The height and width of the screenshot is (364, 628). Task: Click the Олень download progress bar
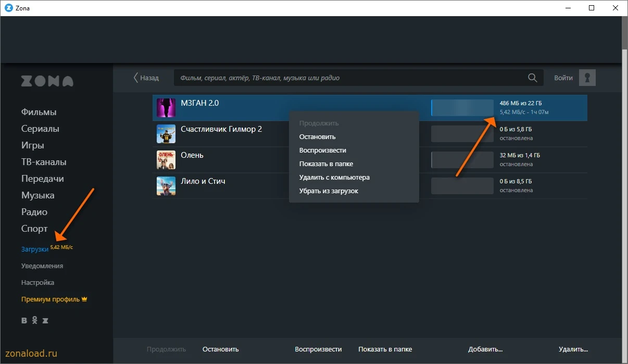(x=462, y=160)
